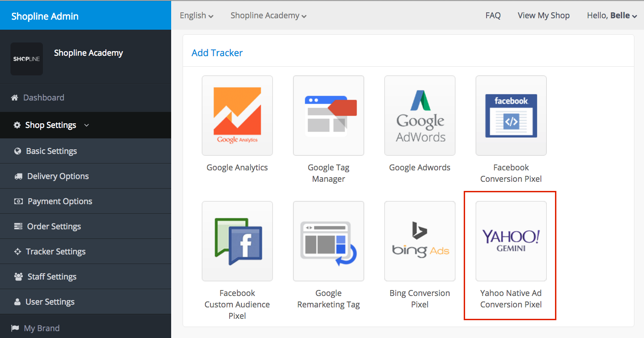
Task: Collapse the Shop Settings chevron
Action: pyautogui.click(x=87, y=125)
